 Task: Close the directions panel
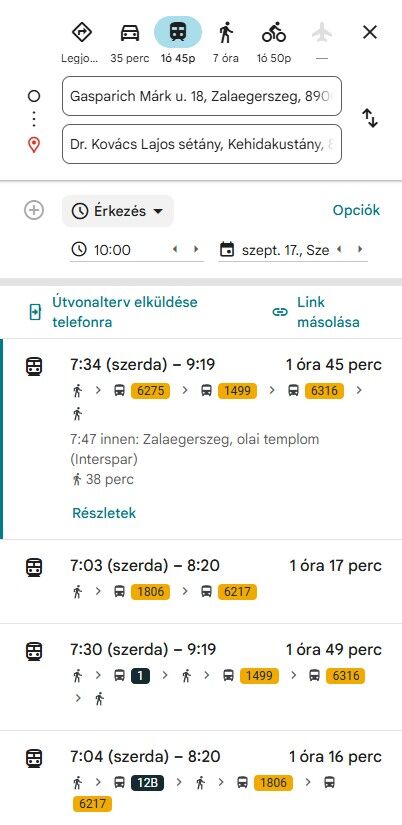370,33
